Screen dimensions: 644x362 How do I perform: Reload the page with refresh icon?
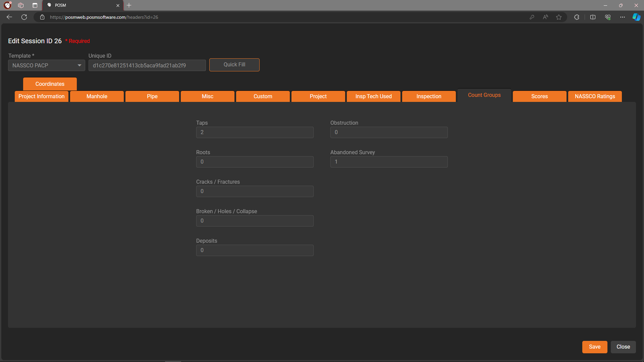[x=24, y=17]
